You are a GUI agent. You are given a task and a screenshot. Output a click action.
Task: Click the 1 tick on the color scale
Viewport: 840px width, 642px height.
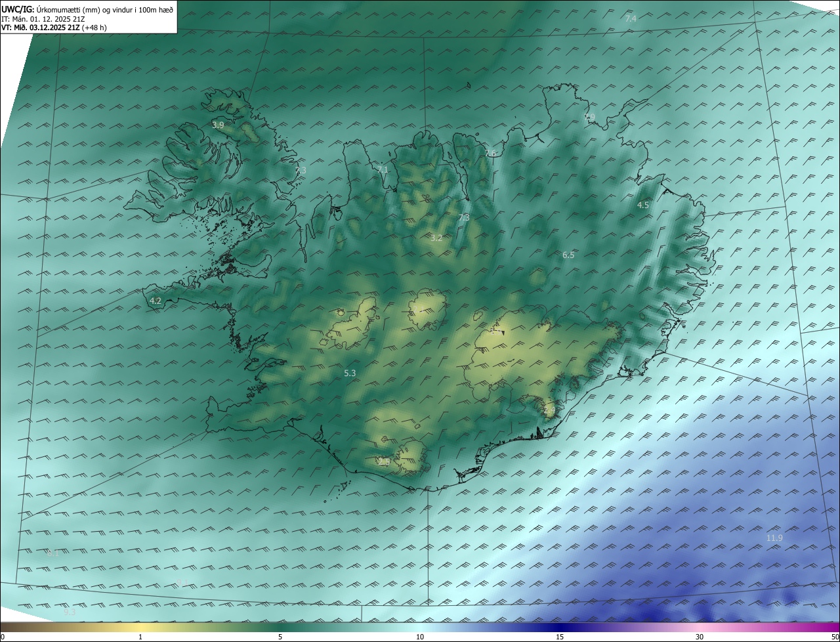coord(140,637)
